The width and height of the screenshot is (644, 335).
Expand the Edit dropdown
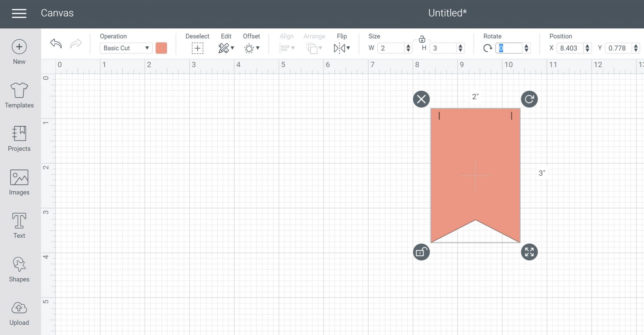(x=226, y=48)
